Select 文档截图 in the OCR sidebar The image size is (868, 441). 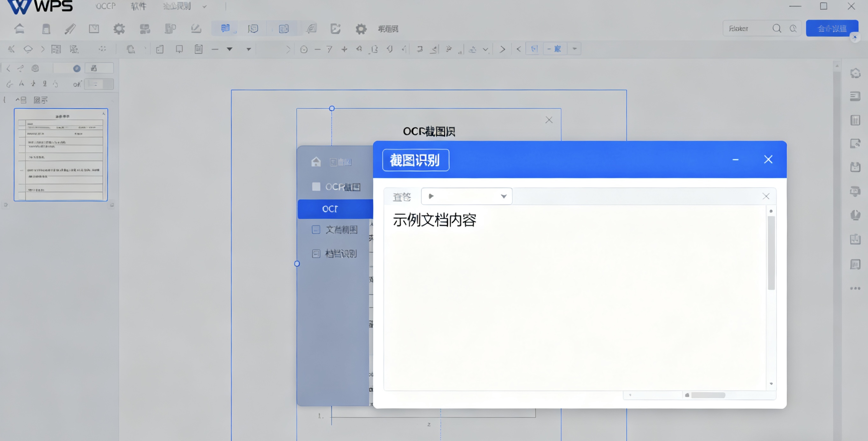point(341,229)
